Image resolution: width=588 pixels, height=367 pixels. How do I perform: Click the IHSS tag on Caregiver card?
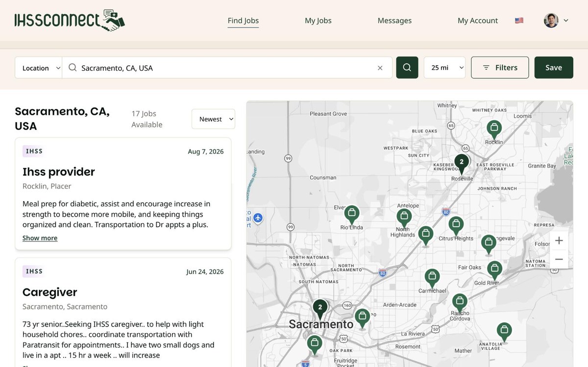[x=34, y=271]
